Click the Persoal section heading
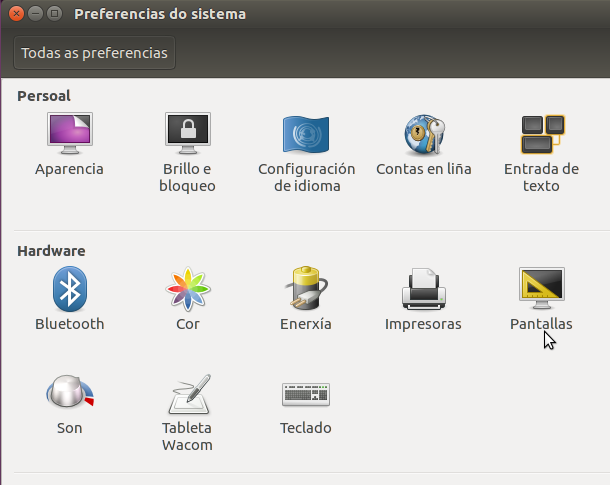The height and width of the screenshot is (485, 610). click(44, 96)
